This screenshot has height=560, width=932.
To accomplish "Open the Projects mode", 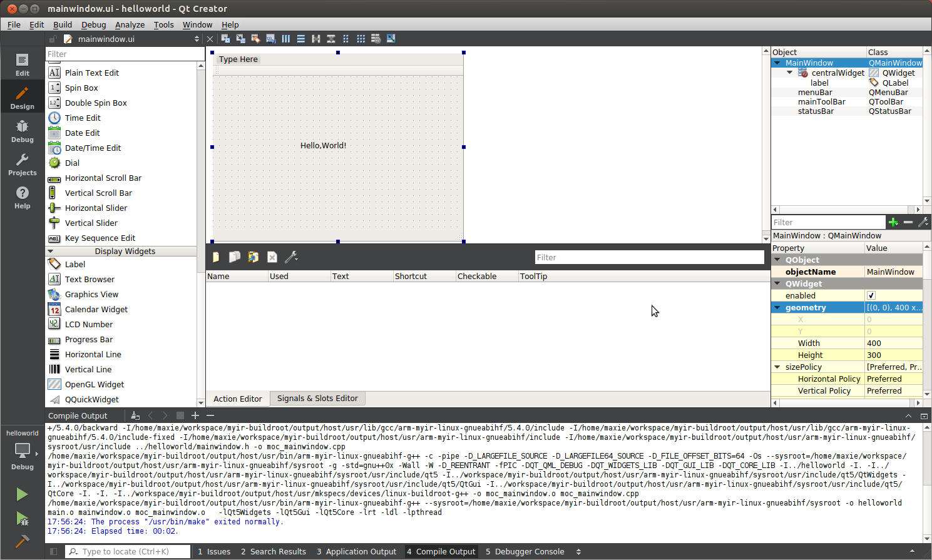I will click(x=22, y=165).
